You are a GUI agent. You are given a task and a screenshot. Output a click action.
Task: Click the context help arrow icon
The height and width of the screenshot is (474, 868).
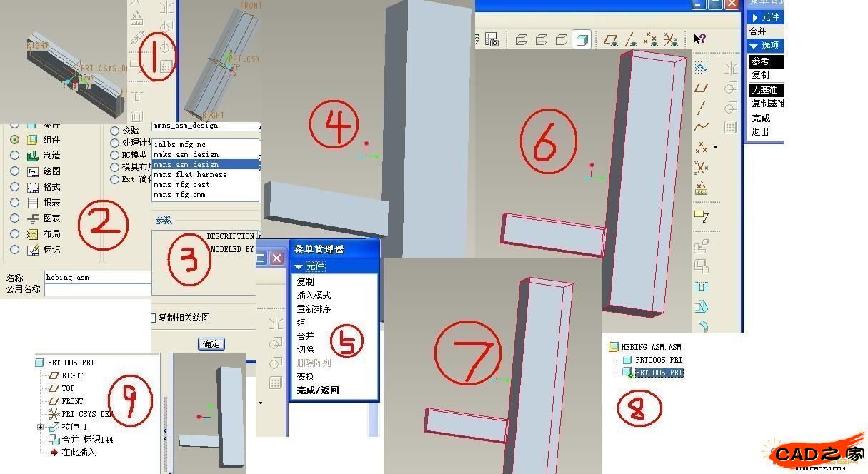(x=700, y=39)
